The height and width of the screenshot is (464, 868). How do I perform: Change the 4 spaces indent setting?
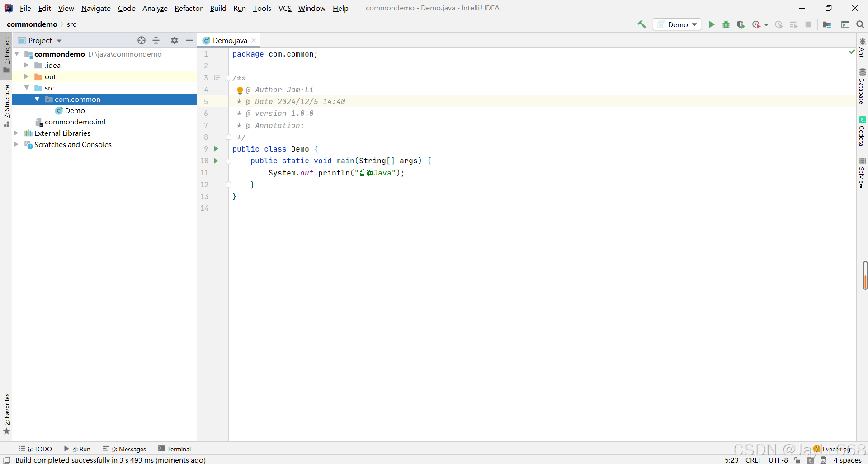click(x=848, y=460)
